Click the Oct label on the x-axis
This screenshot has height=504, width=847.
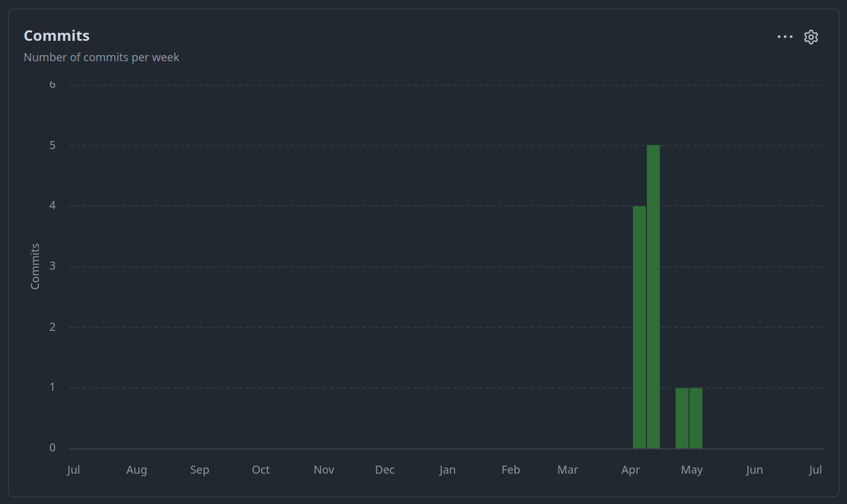(260, 470)
